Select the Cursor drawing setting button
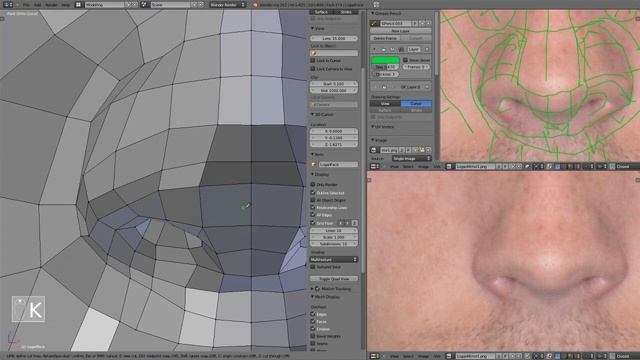640x360 pixels. 416,104
